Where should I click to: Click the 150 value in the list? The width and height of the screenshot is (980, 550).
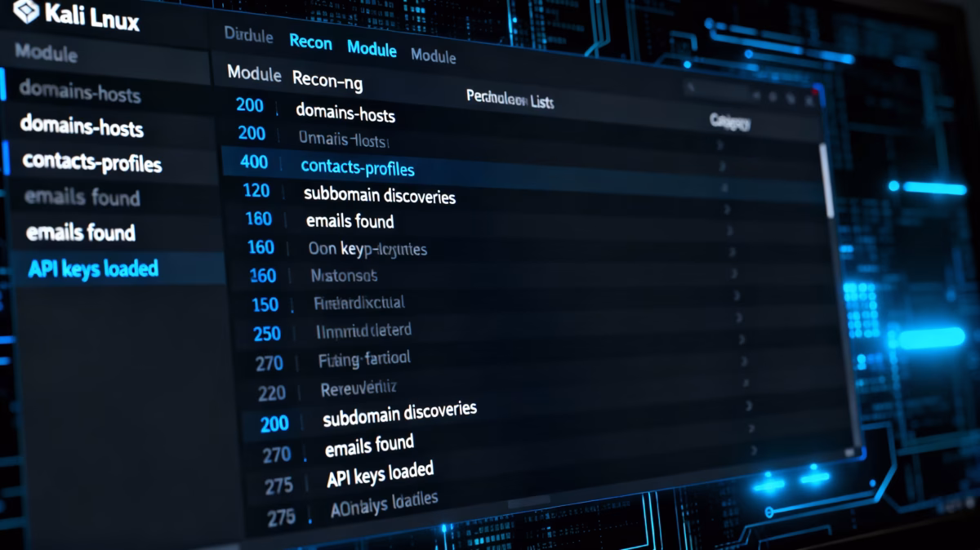pos(265,304)
